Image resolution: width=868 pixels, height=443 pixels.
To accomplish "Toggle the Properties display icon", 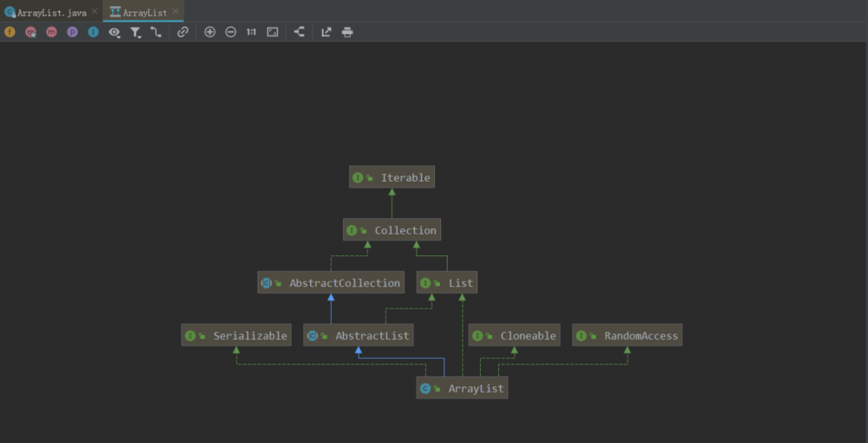I will 72,32.
